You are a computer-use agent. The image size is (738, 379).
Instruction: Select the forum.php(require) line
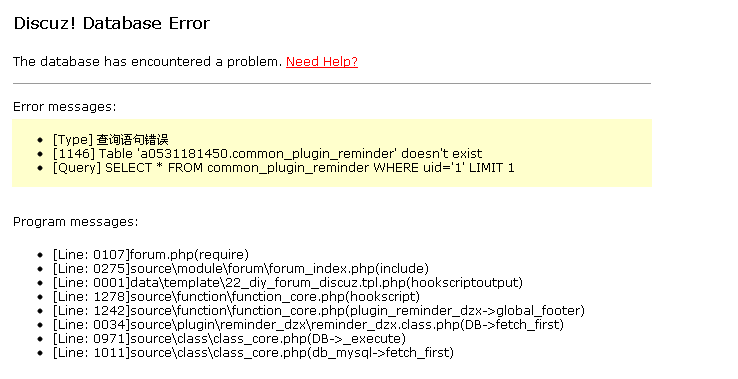[151, 255]
